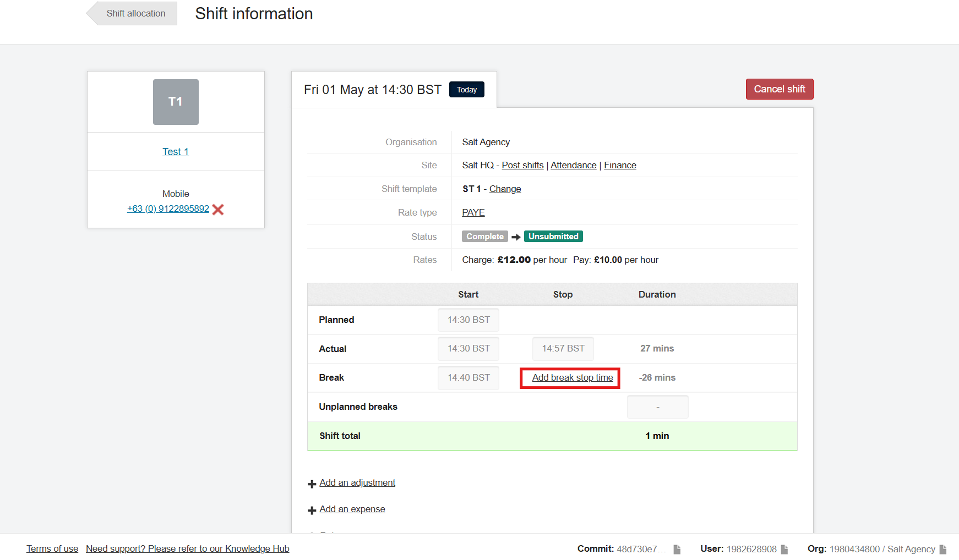Click the Stop column header
This screenshot has height=560, width=959.
pyautogui.click(x=563, y=294)
